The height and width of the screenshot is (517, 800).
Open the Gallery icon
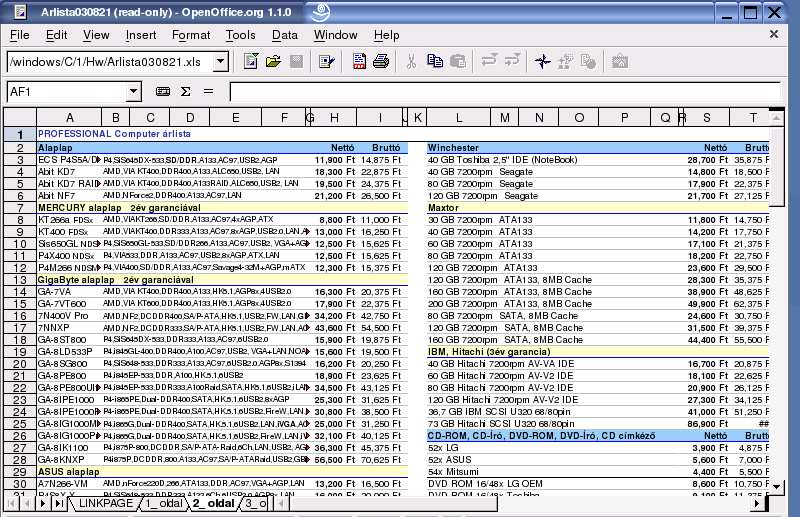[x=619, y=62]
